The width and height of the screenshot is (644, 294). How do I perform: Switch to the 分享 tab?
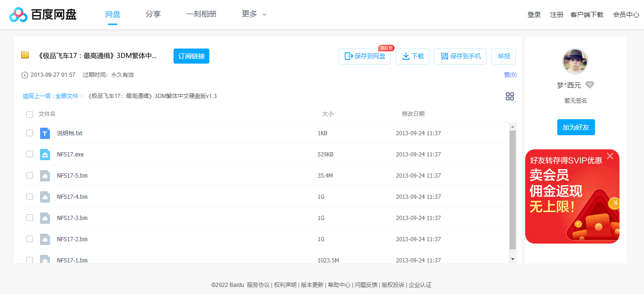coord(153,14)
